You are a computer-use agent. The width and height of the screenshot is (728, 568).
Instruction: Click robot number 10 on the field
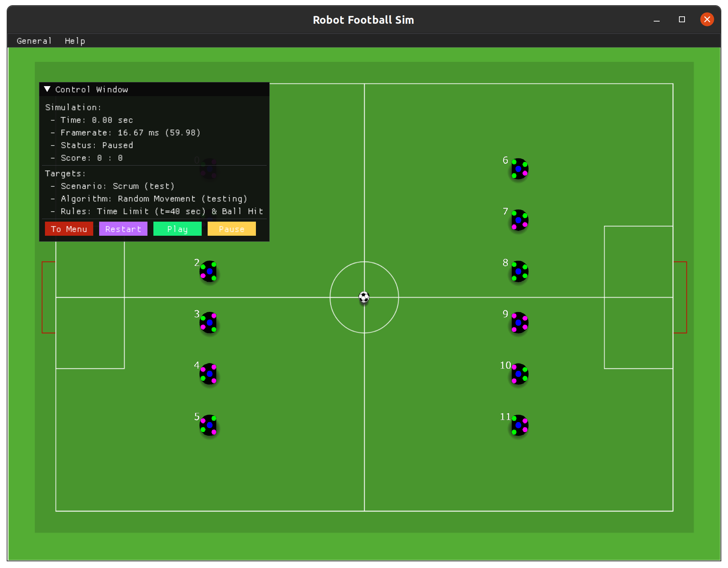point(519,374)
